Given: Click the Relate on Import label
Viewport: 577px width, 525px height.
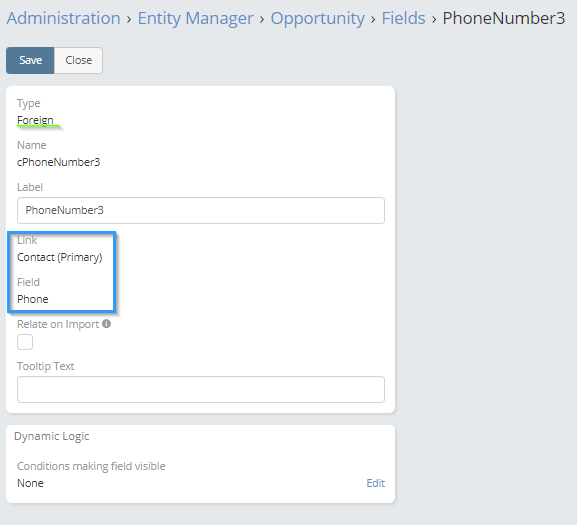Looking at the screenshot, I should click(58, 324).
